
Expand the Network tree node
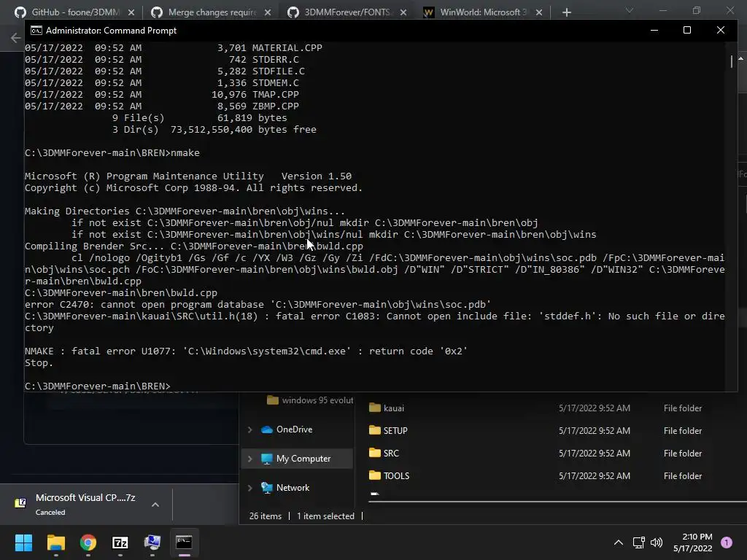tap(249, 488)
